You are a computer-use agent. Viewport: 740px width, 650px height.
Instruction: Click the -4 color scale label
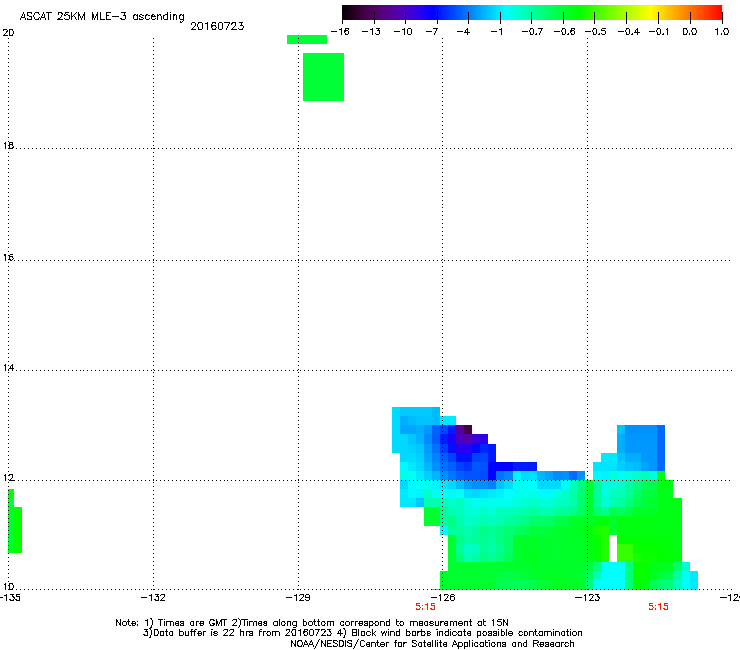(463, 32)
